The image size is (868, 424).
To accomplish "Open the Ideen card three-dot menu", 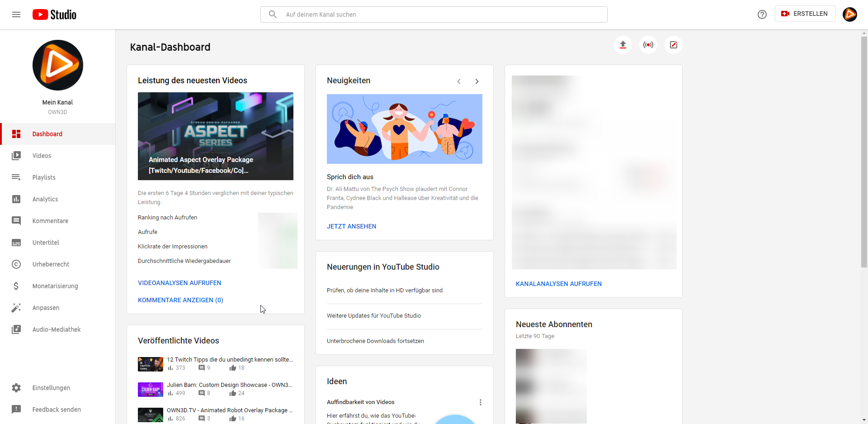I will [x=480, y=402].
